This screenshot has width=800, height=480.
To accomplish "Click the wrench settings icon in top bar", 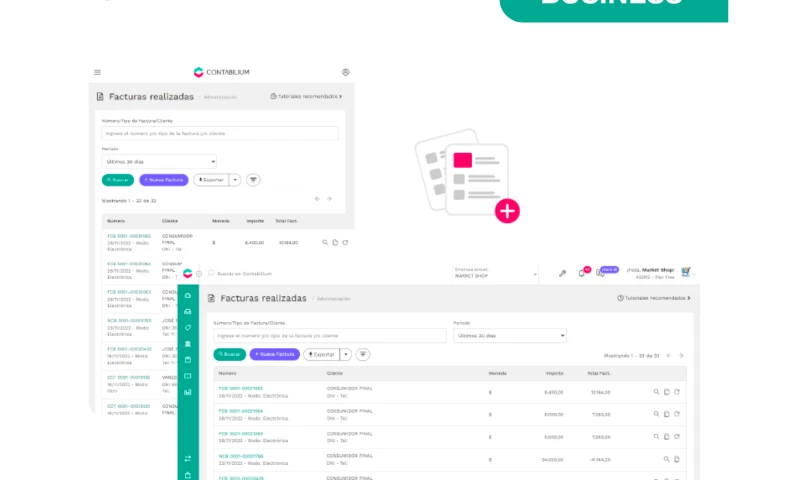I will pyautogui.click(x=562, y=273).
